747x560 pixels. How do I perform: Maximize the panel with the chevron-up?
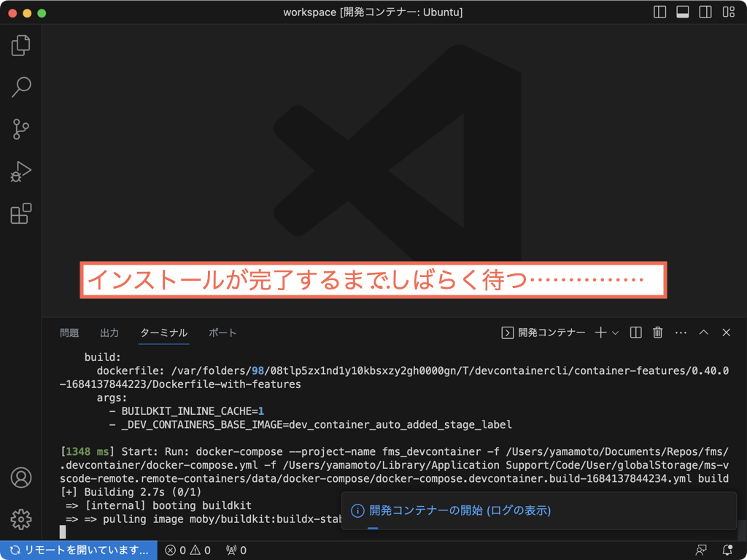pyautogui.click(x=704, y=332)
